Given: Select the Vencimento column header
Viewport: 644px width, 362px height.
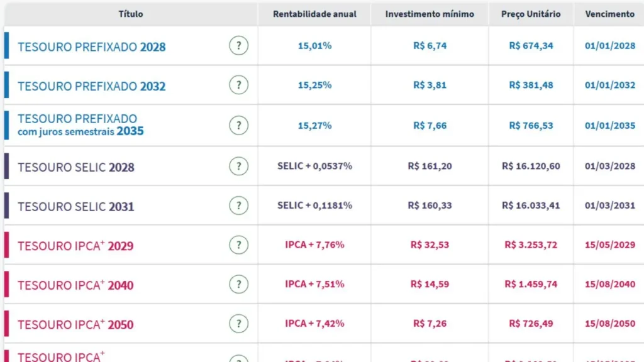Looking at the screenshot, I should 609,14.
